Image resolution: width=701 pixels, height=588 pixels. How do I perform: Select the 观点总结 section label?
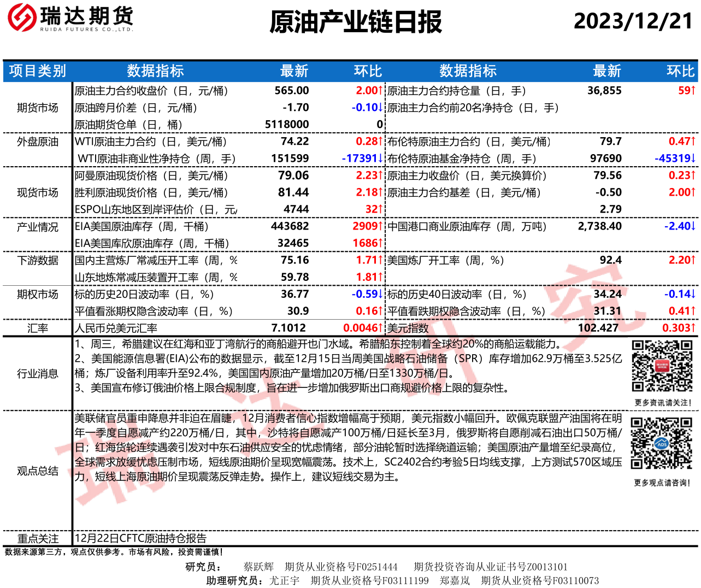click(x=37, y=471)
